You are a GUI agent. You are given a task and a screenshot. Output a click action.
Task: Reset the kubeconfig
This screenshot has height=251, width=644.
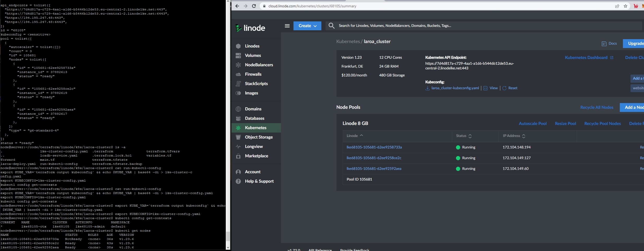(x=510, y=88)
